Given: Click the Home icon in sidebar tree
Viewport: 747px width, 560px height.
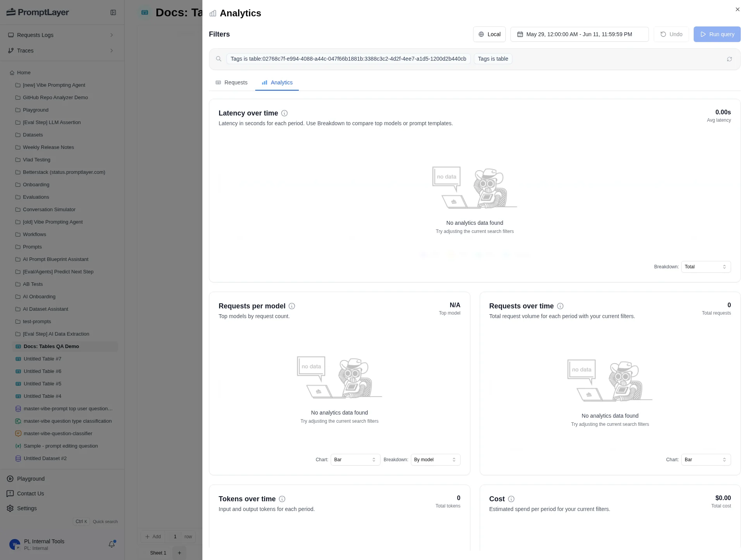Looking at the screenshot, I should point(12,73).
